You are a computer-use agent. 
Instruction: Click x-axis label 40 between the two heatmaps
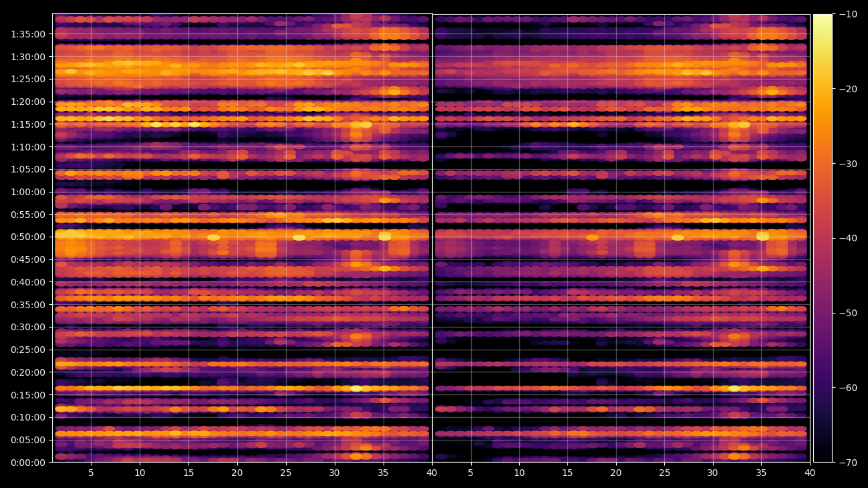(432, 473)
